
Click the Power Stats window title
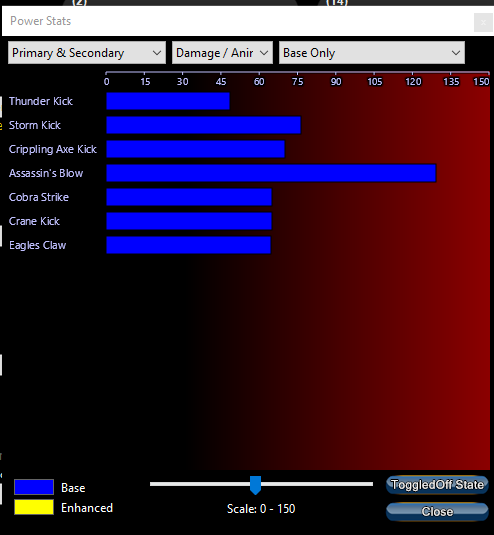(x=41, y=21)
